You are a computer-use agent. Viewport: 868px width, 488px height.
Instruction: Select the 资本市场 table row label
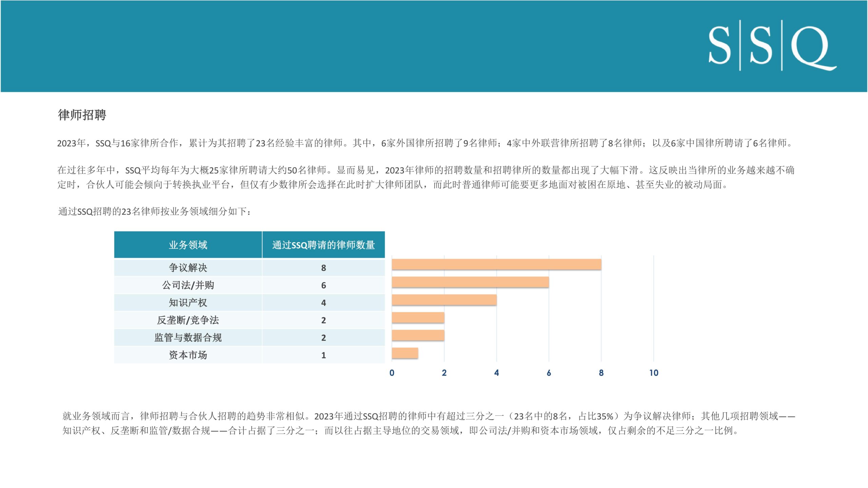point(188,355)
